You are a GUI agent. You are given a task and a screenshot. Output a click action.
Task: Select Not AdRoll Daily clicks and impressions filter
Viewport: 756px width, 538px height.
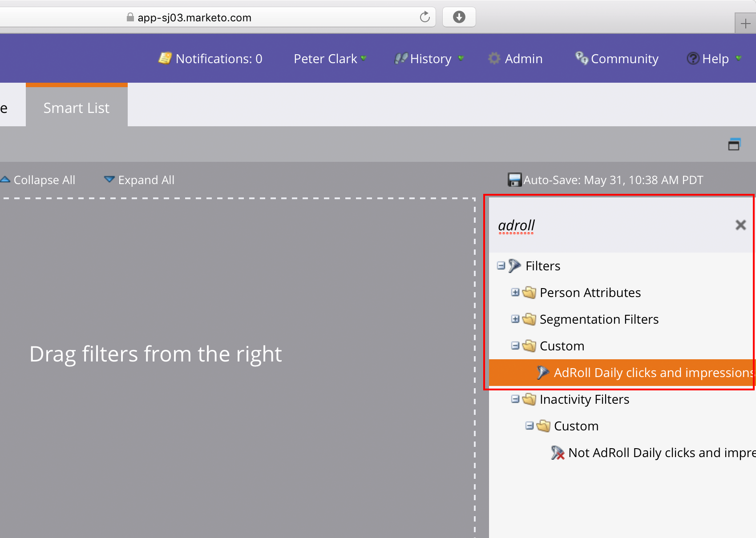pyautogui.click(x=662, y=453)
